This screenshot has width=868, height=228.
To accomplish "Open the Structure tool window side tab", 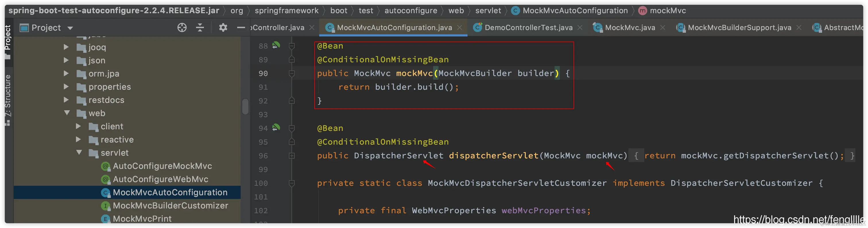I will 8,100.
